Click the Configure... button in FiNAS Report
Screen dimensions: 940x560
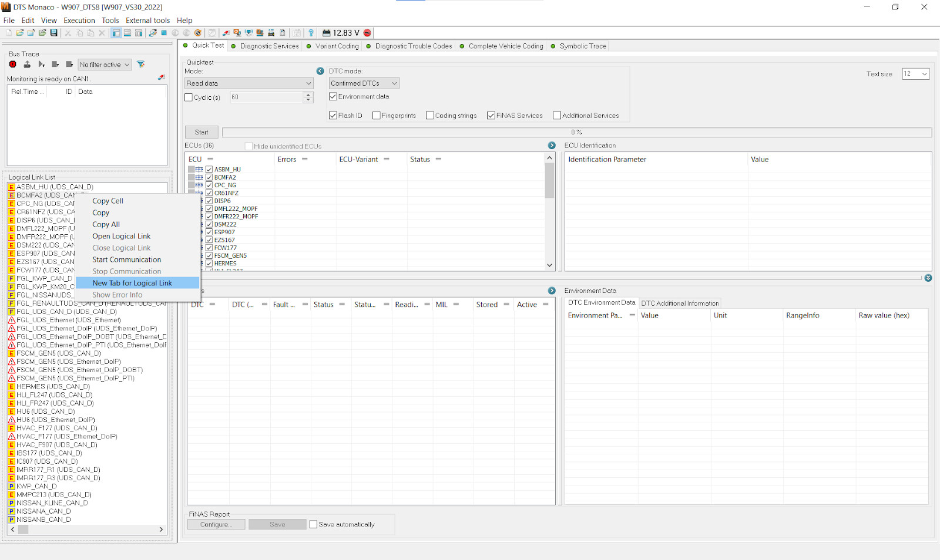(216, 524)
